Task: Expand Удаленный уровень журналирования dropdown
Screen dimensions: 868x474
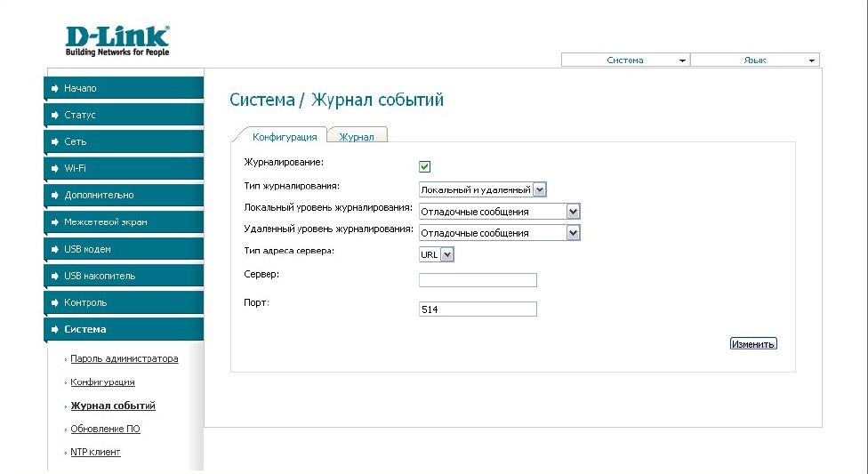Action: coord(499,233)
